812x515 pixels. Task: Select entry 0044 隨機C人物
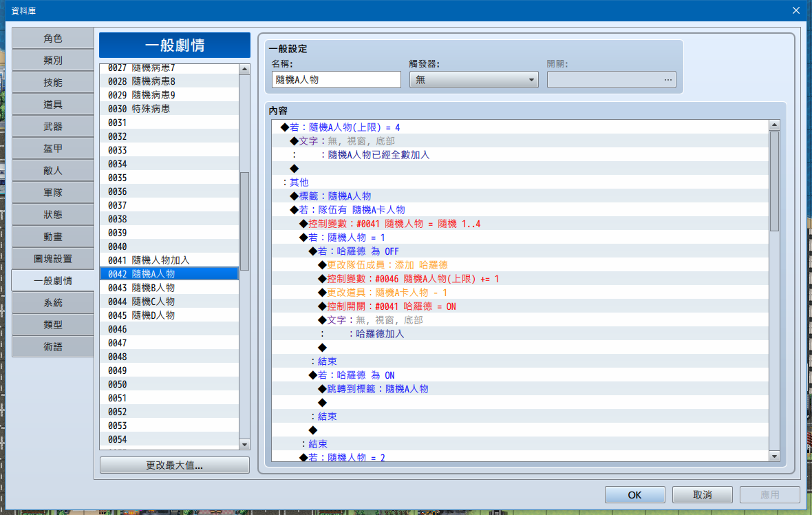[x=169, y=302]
